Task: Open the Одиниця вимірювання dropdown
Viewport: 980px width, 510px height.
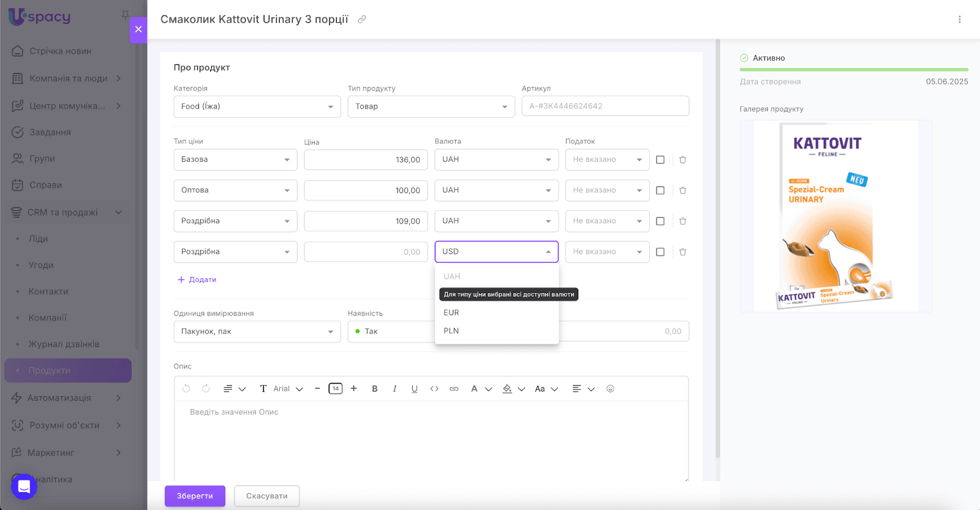Action: (x=257, y=332)
